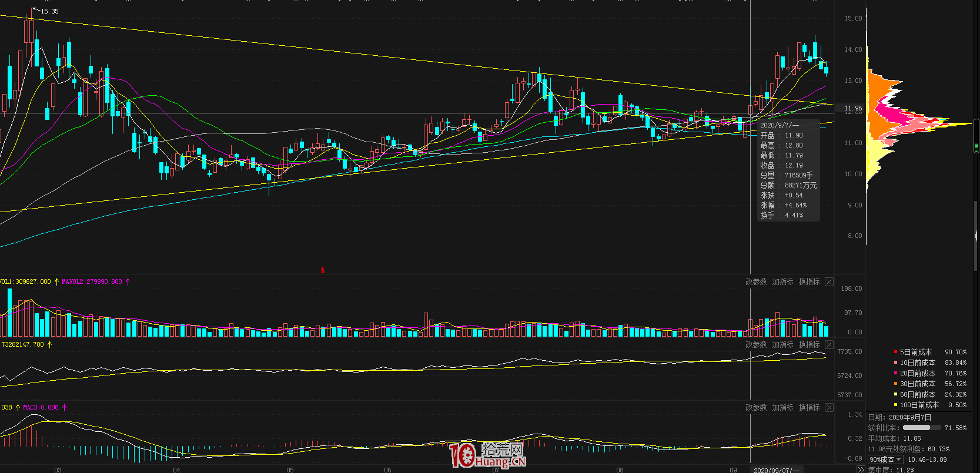Image resolution: width=980 pixels, height=473 pixels.
Task: Close the MACD indicator panel
Action: click(x=829, y=408)
